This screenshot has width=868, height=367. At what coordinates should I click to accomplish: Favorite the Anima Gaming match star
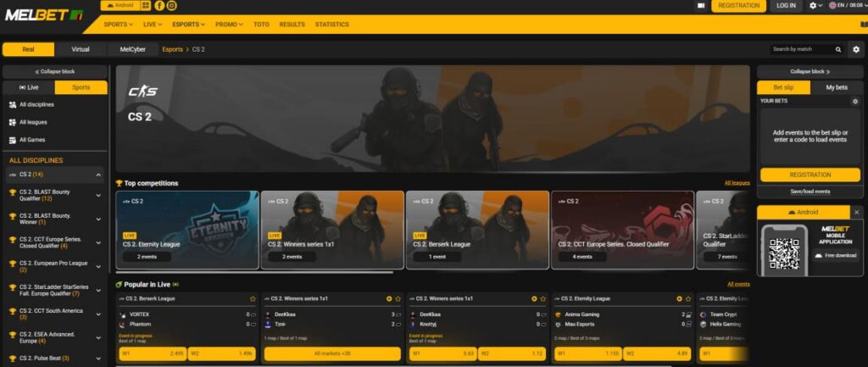point(687,299)
